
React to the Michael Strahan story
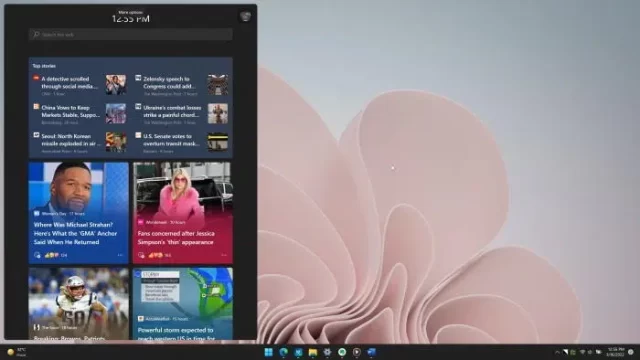point(38,255)
